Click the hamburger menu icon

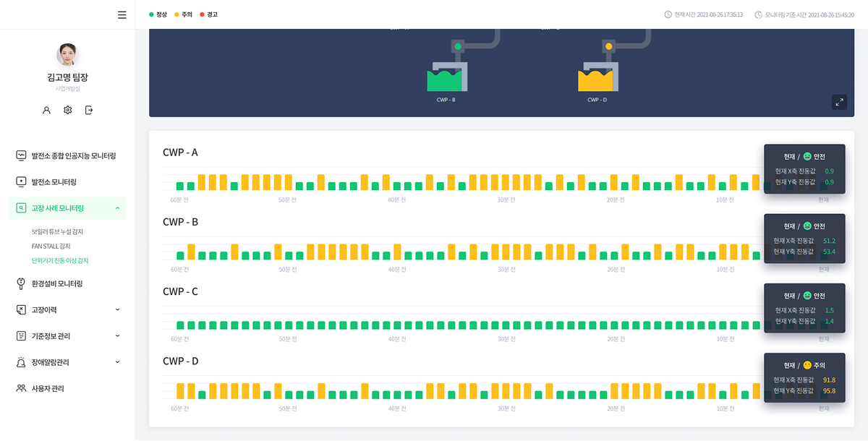pos(122,14)
